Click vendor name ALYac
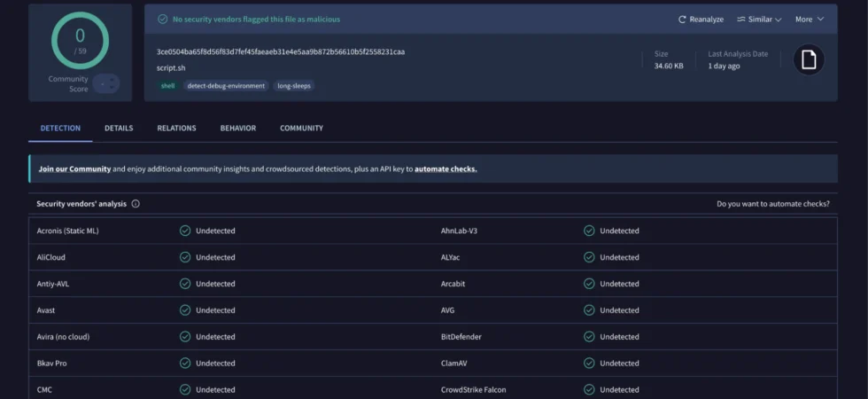 pyautogui.click(x=450, y=257)
